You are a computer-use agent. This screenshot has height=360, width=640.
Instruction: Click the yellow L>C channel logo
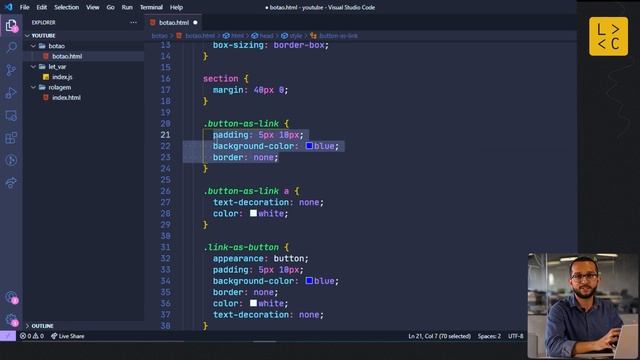pyautogui.click(x=608, y=36)
